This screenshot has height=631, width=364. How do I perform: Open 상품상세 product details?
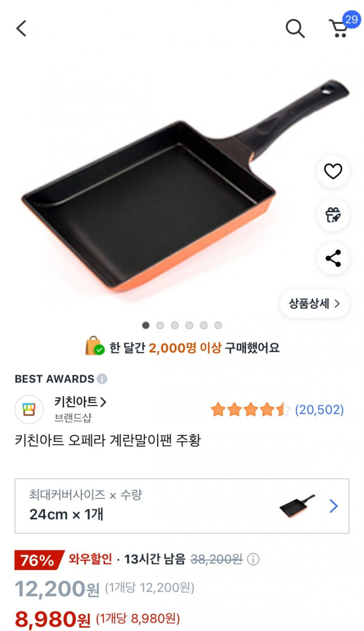click(314, 304)
